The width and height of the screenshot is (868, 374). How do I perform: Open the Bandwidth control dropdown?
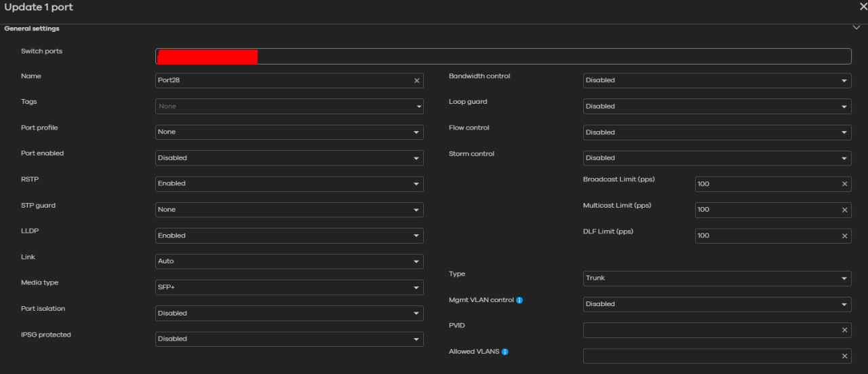click(x=717, y=80)
